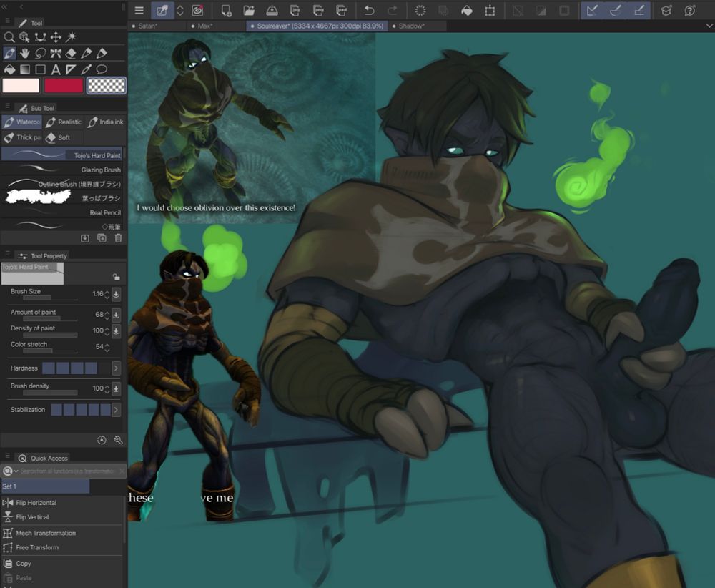Expand Stabilization options arrow
The height and width of the screenshot is (588, 715).
tap(117, 410)
